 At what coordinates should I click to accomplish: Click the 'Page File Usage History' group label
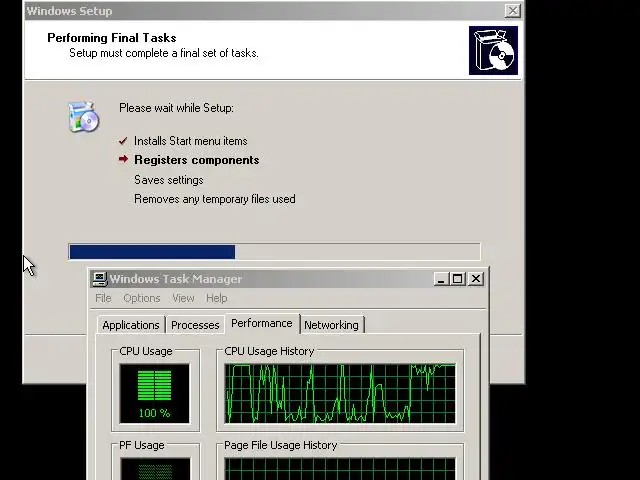pyautogui.click(x=281, y=445)
